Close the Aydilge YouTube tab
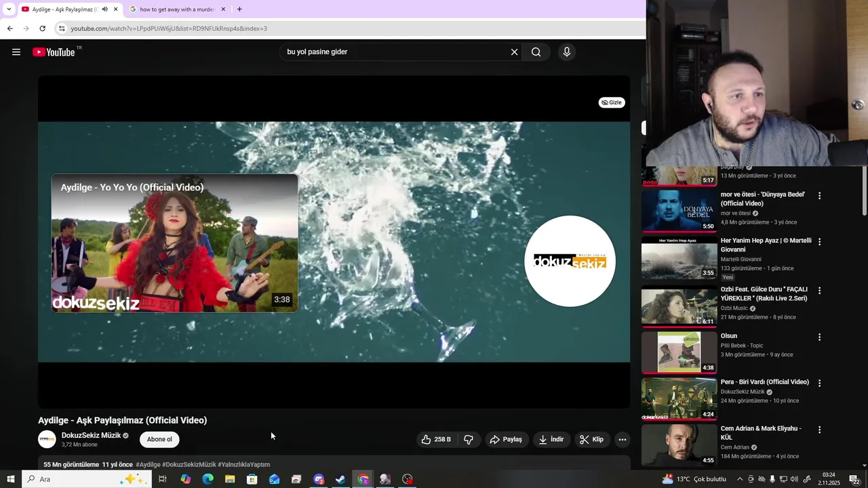868x488 pixels. [116, 9]
